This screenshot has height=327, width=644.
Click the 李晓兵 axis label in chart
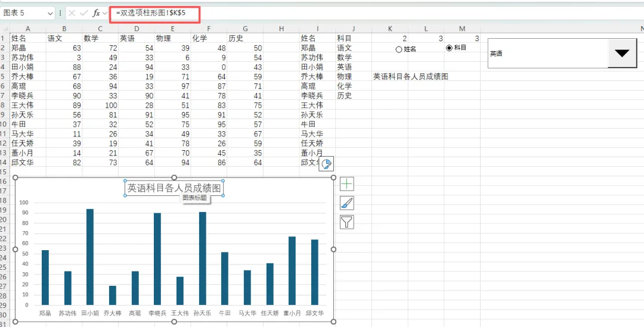(157, 313)
